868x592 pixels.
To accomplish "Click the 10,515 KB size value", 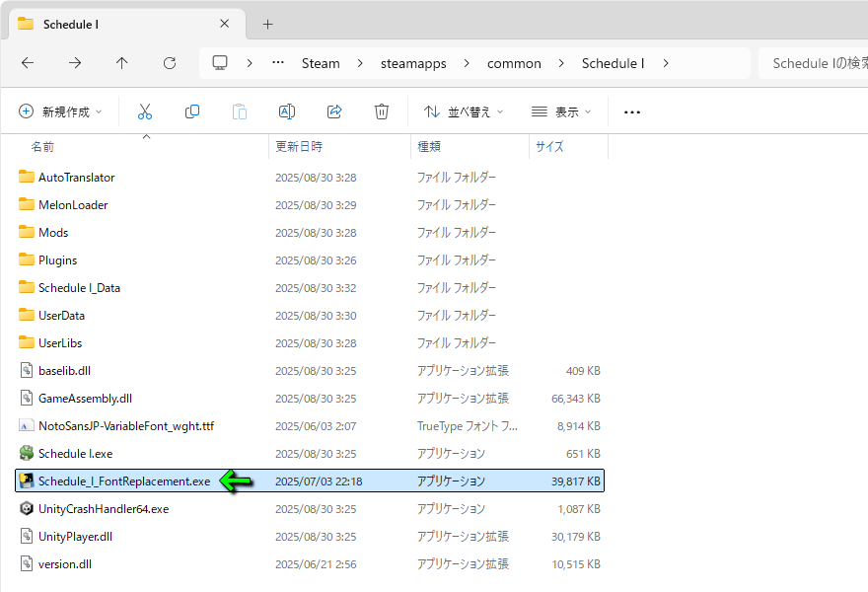I will (576, 564).
